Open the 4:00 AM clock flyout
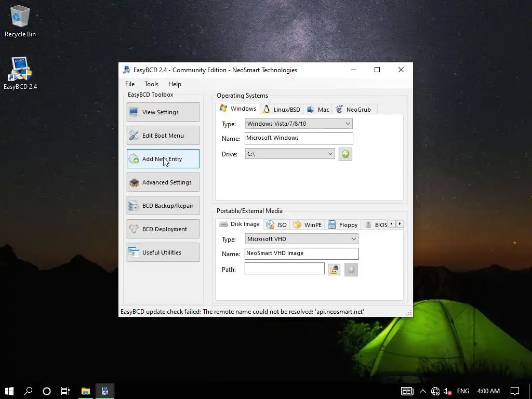 coord(488,391)
